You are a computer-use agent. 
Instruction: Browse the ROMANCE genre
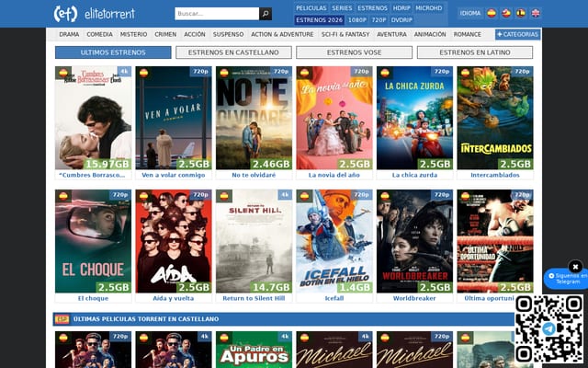click(468, 34)
